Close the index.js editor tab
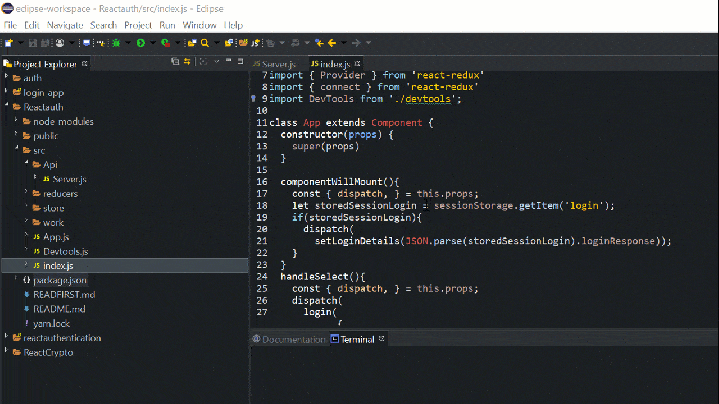 pos(358,64)
